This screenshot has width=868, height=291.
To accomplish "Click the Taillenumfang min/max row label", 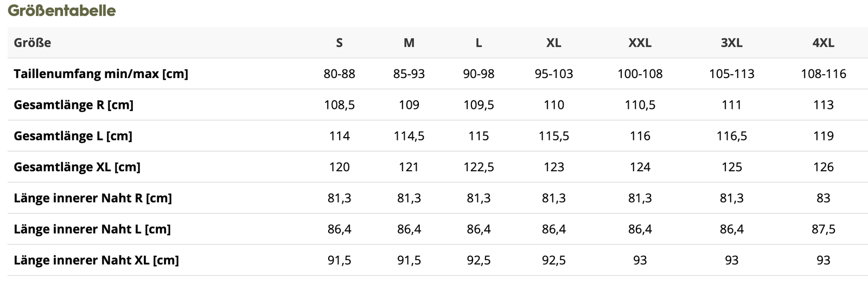I will [101, 74].
